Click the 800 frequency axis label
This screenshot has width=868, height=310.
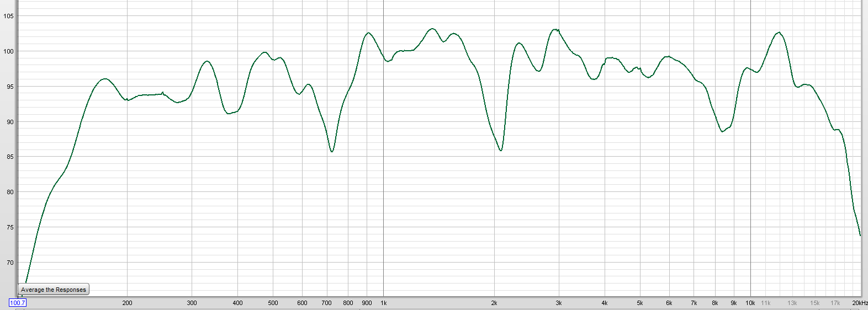click(x=348, y=303)
